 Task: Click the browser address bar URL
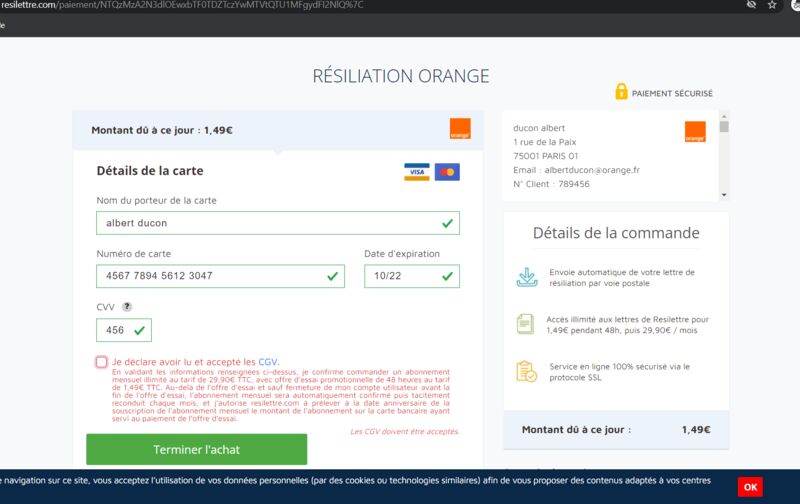(x=182, y=5)
